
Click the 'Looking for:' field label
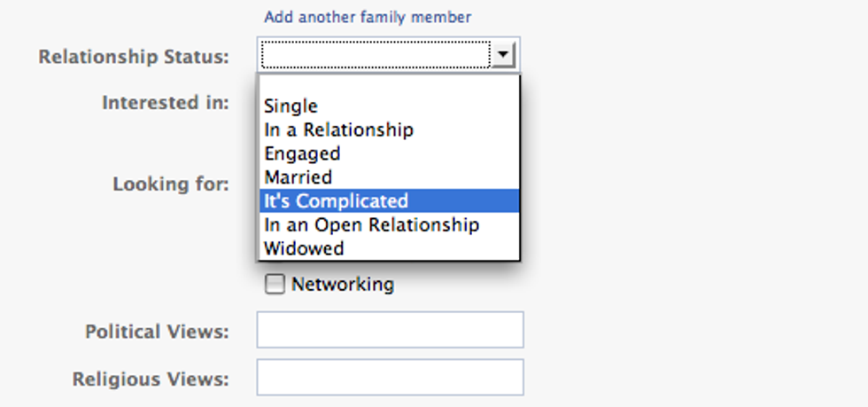pos(171,184)
